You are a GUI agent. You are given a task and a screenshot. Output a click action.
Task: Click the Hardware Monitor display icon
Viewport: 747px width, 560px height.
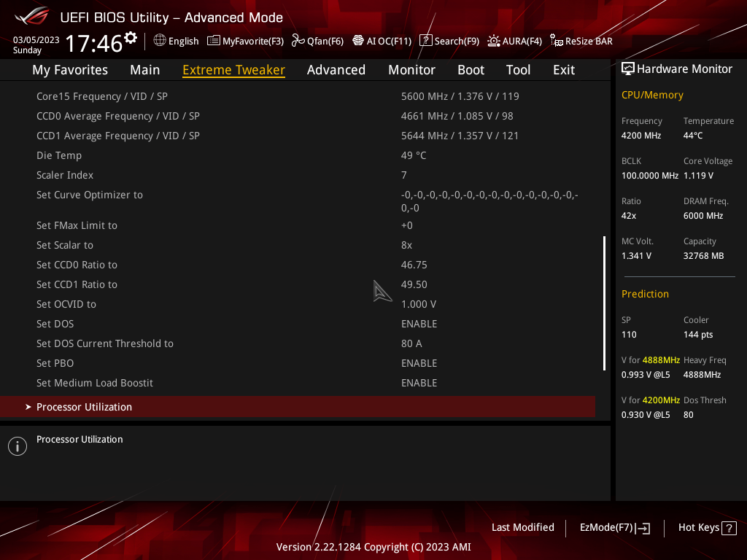coord(628,69)
